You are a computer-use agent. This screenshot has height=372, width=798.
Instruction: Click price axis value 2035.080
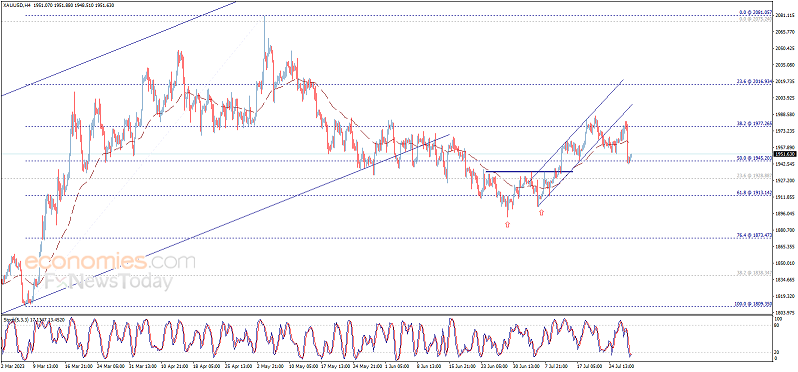[x=784, y=65]
